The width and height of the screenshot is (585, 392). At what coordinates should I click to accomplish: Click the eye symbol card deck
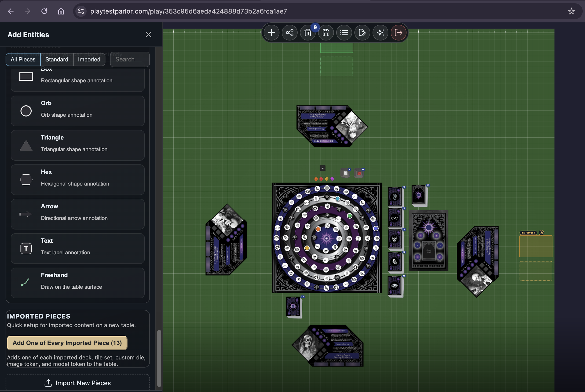pyautogui.click(x=395, y=286)
